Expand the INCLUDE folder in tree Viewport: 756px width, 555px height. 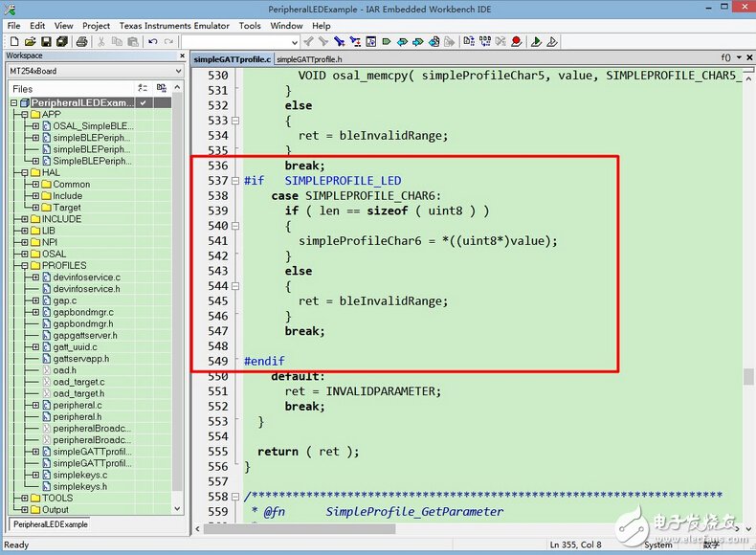24,219
